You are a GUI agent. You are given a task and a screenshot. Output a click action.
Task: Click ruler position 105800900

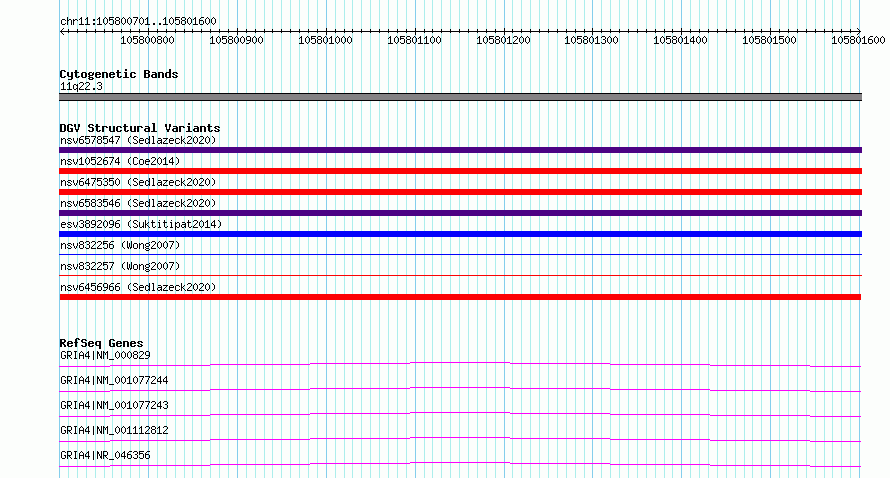pyautogui.click(x=236, y=40)
